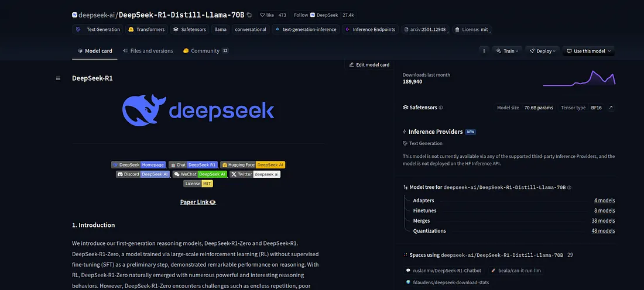Expand the Deploy dropdown
The height and width of the screenshot is (290, 644).
[x=542, y=51]
